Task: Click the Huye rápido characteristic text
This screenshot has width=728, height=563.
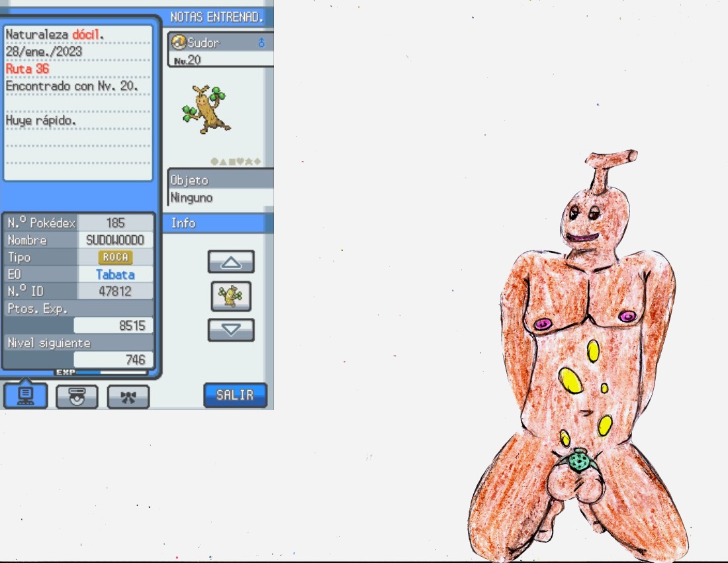Action: point(41,121)
